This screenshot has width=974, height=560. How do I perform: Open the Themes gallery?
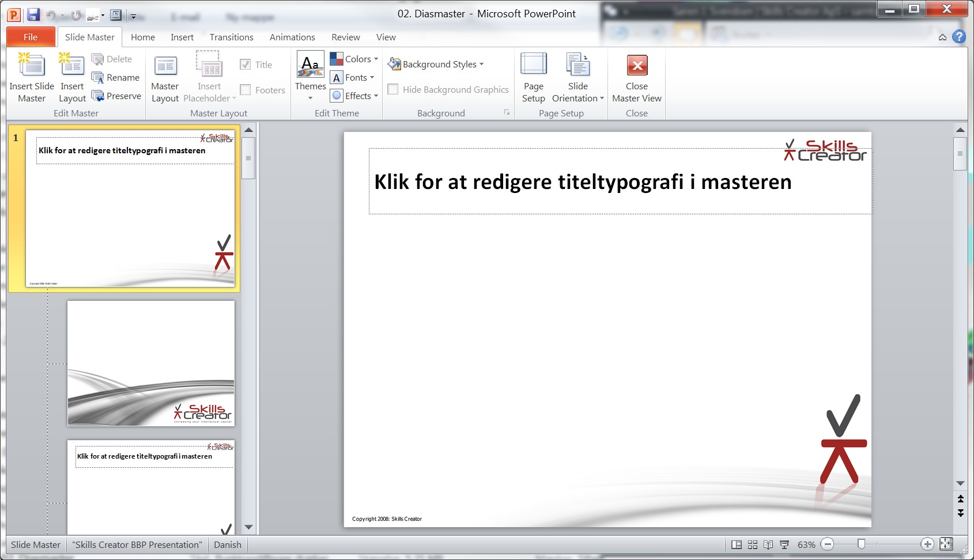[x=309, y=78]
